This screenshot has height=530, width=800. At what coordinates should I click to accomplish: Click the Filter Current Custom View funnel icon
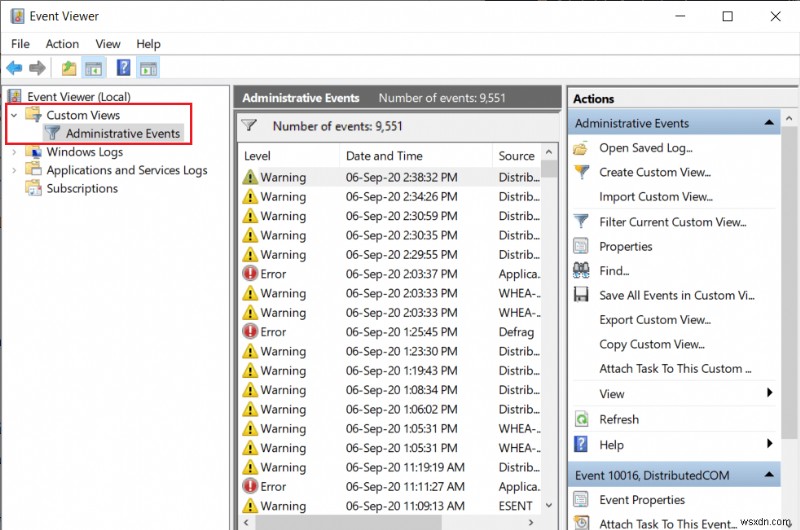click(x=581, y=221)
